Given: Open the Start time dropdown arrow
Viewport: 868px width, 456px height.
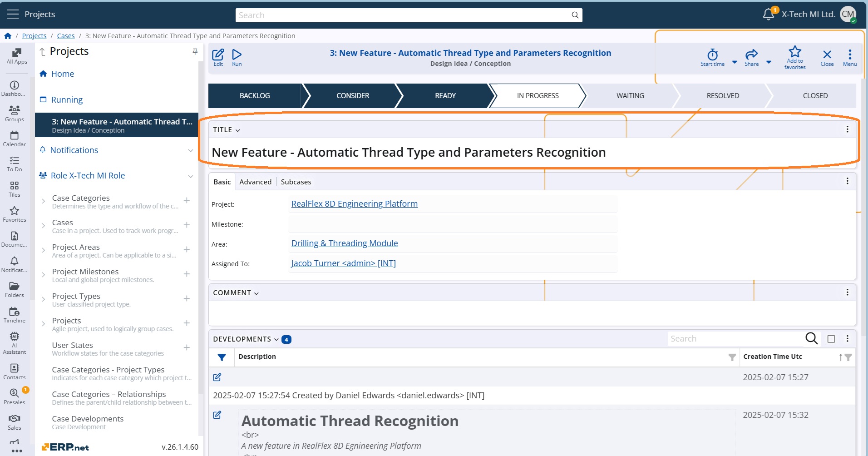Looking at the screenshot, I should [x=735, y=62].
